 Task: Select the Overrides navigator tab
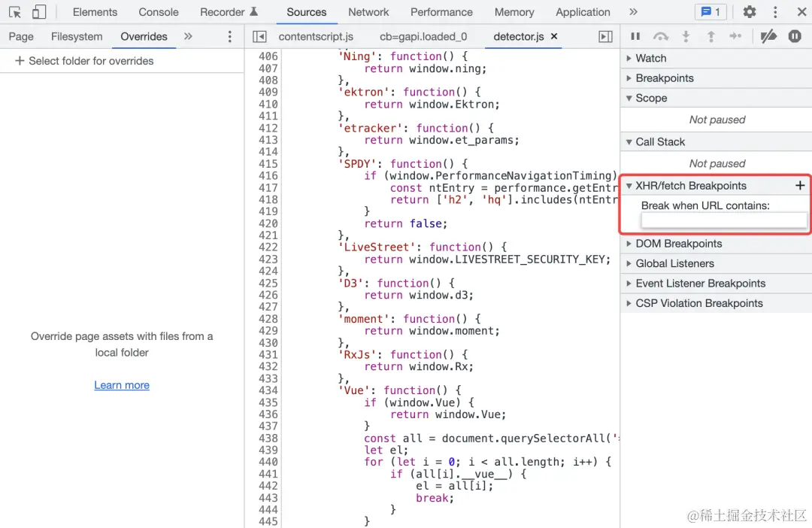(x=144, y=36)
